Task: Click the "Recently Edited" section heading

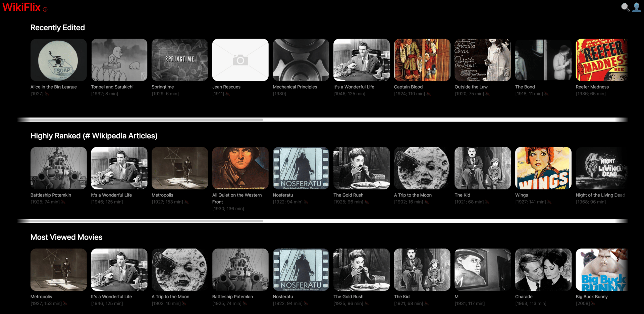Action: coord(58,28)
